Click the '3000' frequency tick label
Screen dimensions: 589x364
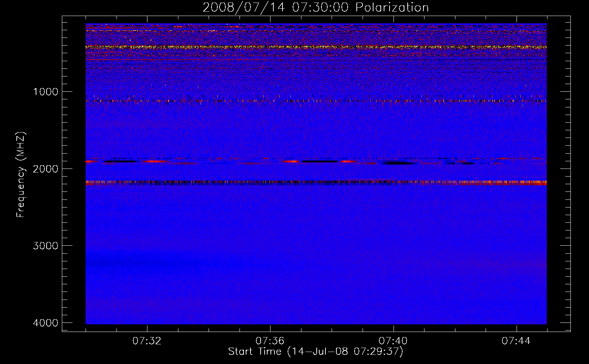(46, 246)
